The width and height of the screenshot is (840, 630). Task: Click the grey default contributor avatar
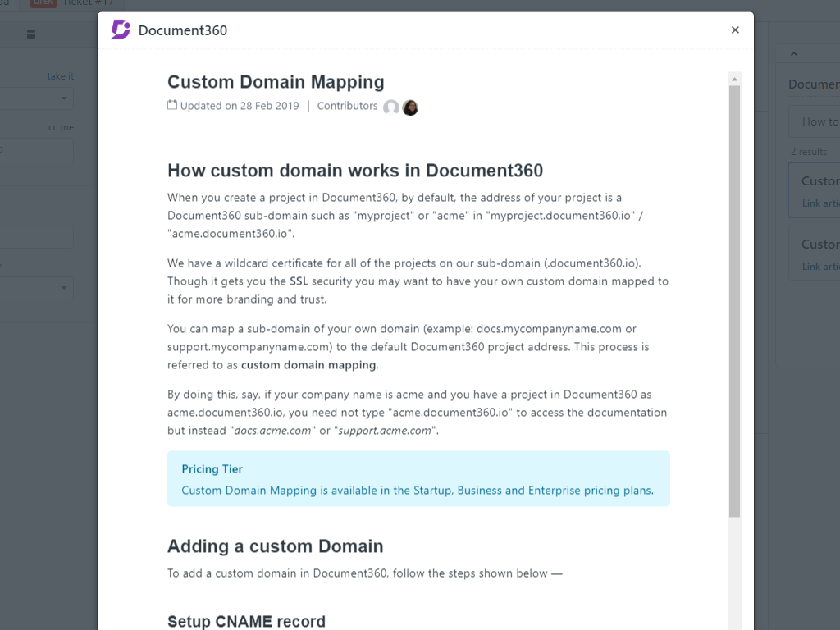click(391, 107)
